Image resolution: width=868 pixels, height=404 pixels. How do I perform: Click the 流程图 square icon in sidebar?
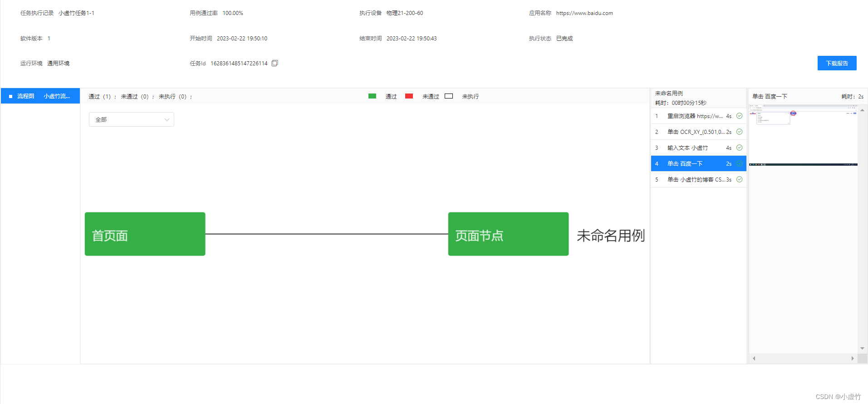pyautogui.click(x=10, y=96)
